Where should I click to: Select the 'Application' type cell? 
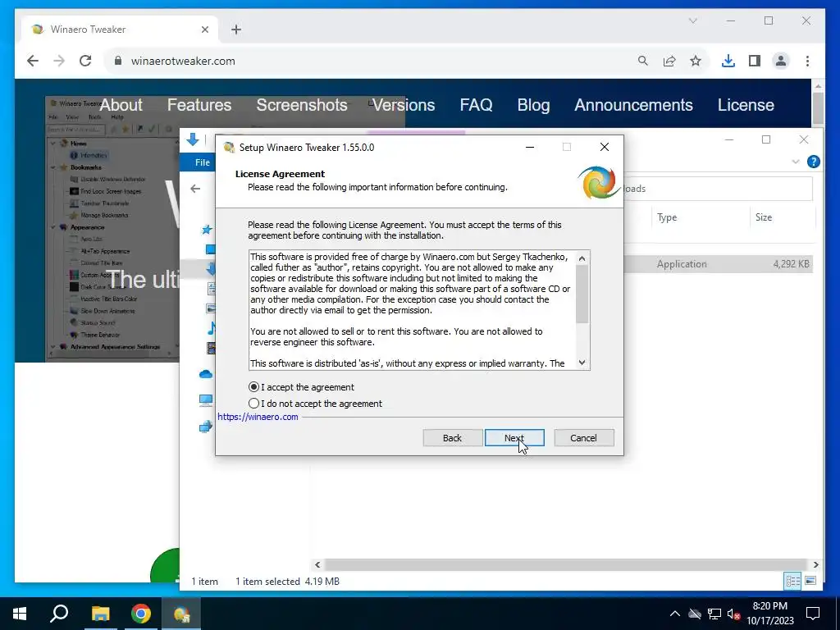tap(682, 263)
